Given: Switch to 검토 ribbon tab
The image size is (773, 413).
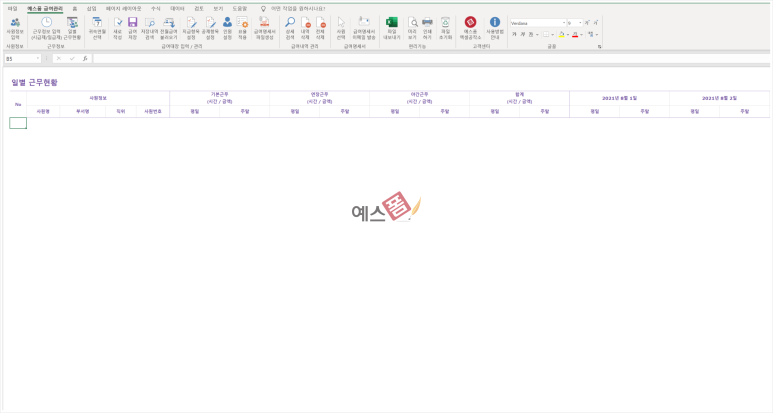Looking at the screenshot, I should pos(199,8).
